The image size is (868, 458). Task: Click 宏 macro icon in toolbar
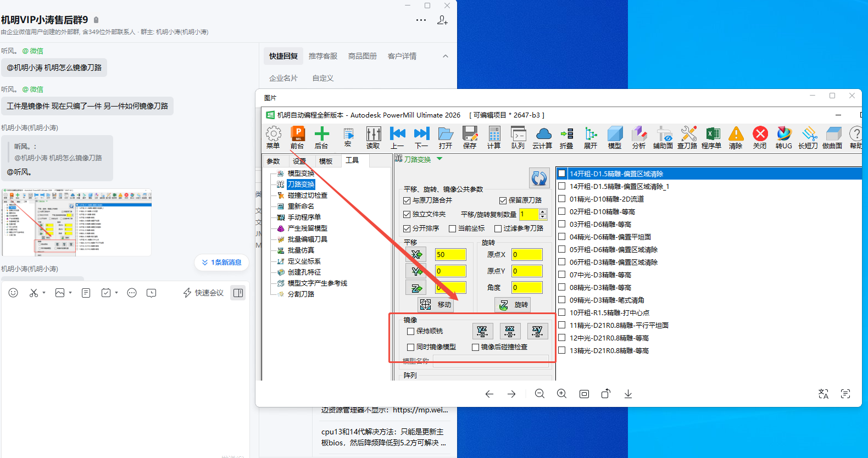[x=348, y=137]
